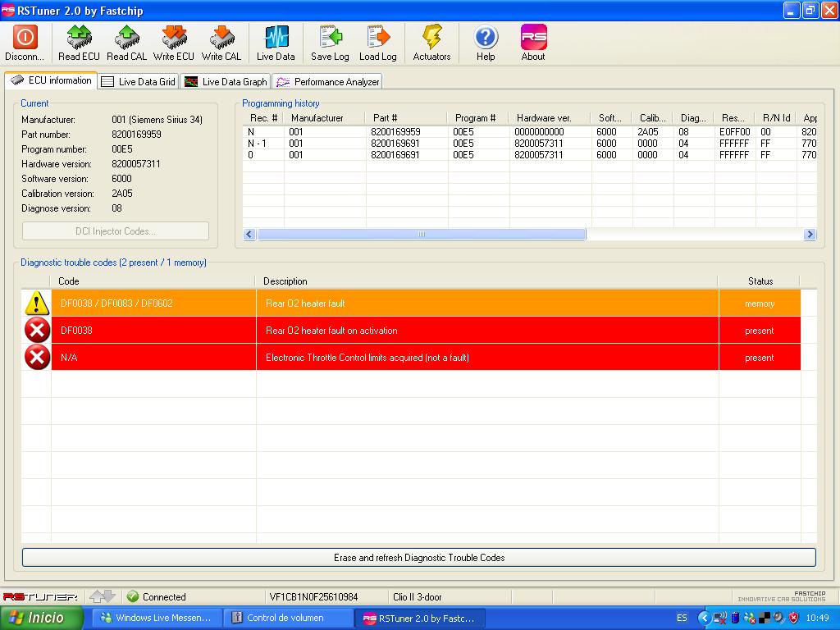Click the VIN "VF1CB1N0F25610984" in the status bar
This screenshot has width=840, height=630.
(314, 597)
